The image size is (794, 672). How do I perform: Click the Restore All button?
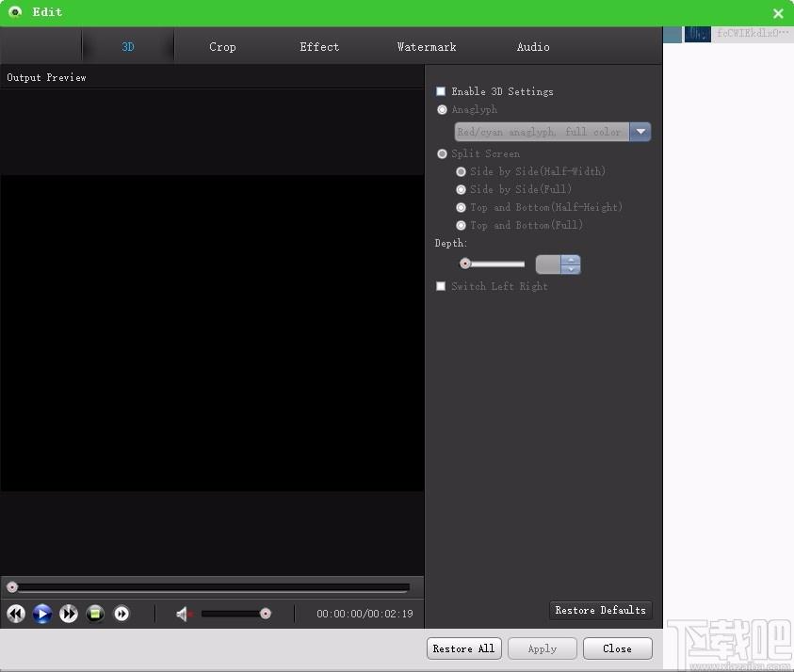point(463,648)
